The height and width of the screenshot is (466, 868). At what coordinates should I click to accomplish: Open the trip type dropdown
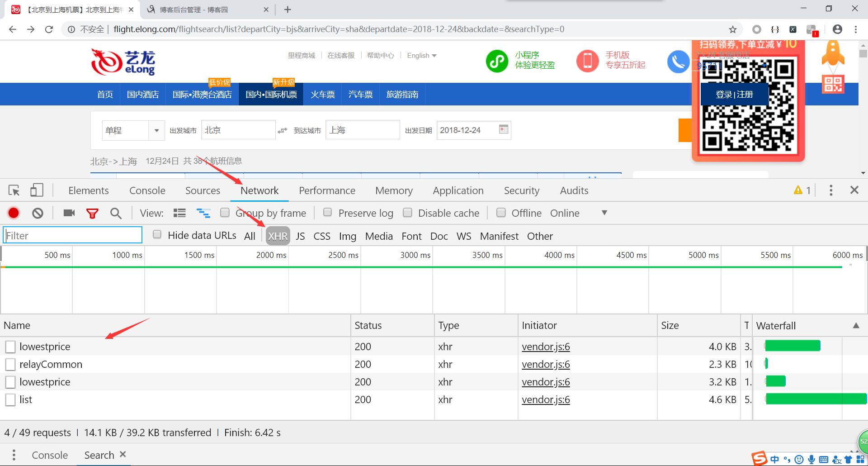coord(133,130)
